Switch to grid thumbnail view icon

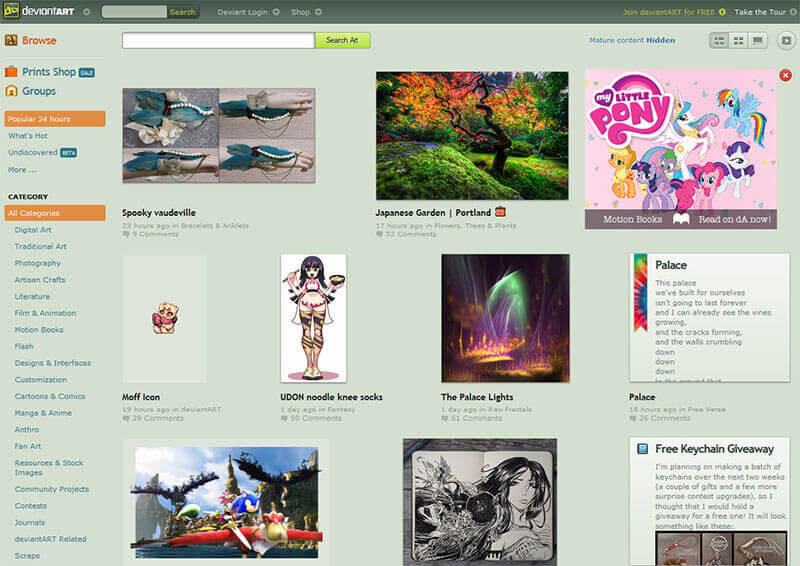[x=738, y=40]
